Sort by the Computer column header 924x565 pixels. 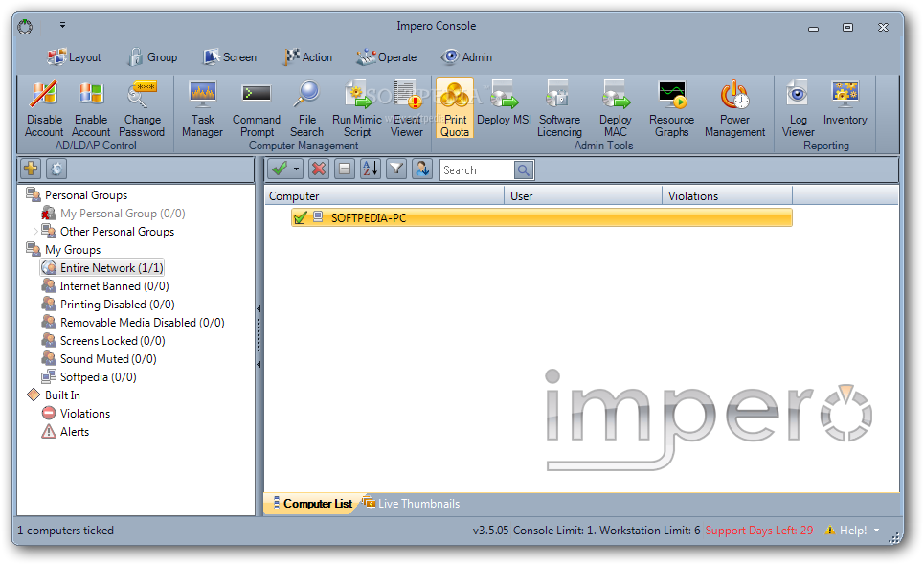[384, 196]
